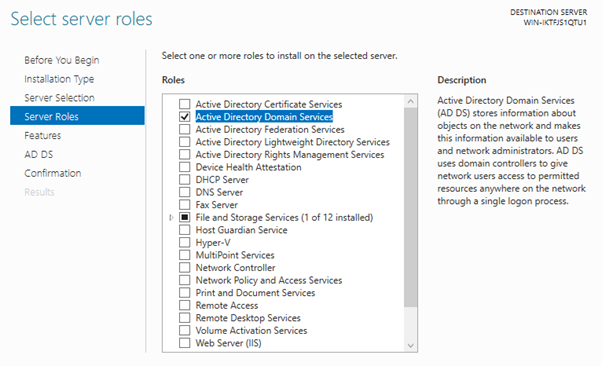Enable the Hyper-V role checkbox
This screenshot has width=602, height=366.
coord(185,242)
